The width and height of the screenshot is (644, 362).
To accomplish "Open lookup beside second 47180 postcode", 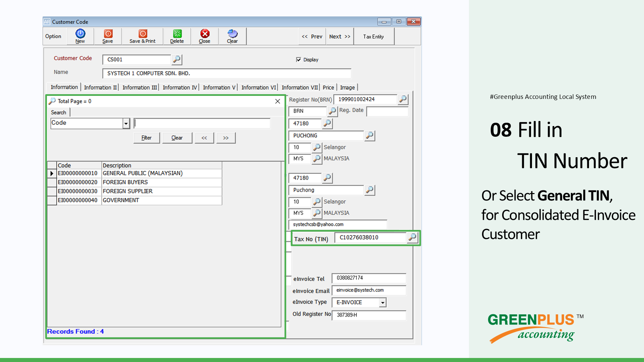I will (x=327, y=178).
